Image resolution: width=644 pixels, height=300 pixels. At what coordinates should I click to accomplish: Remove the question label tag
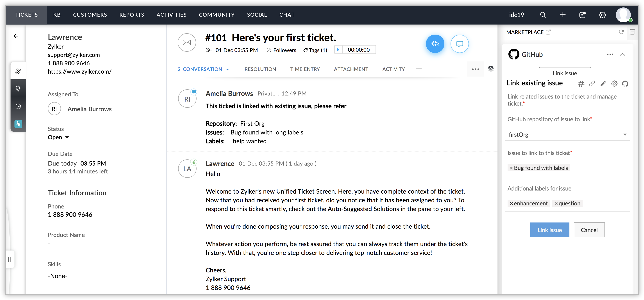[556, 204]
